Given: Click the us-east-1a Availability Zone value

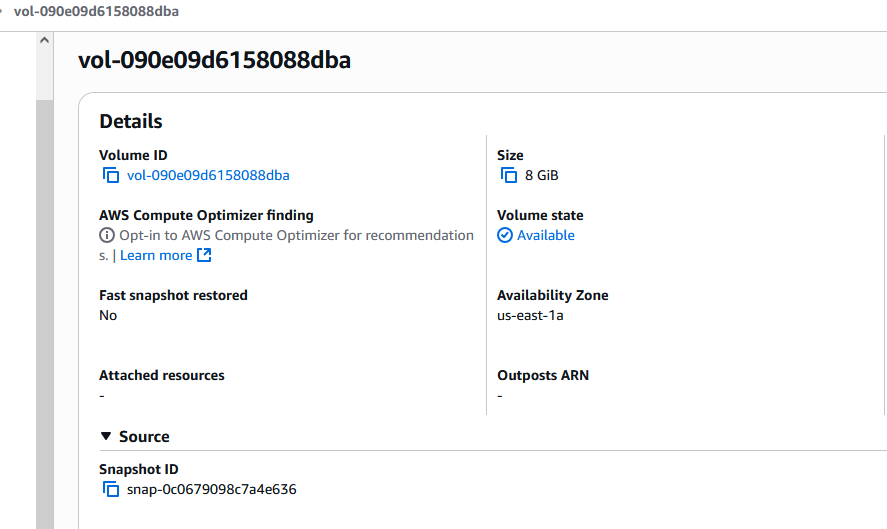Looking at the screenshot, I should point(530,315).
